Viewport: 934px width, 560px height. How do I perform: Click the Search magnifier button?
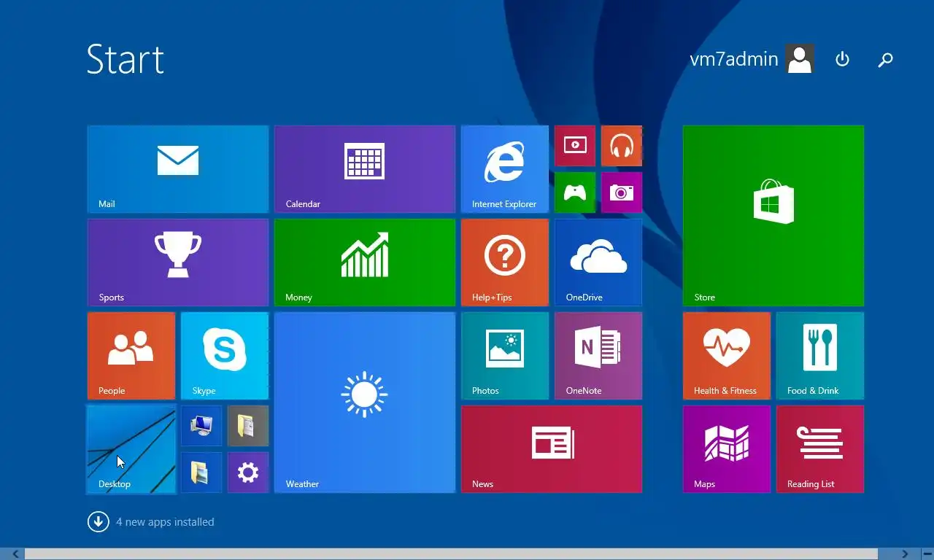pos(885,59)
